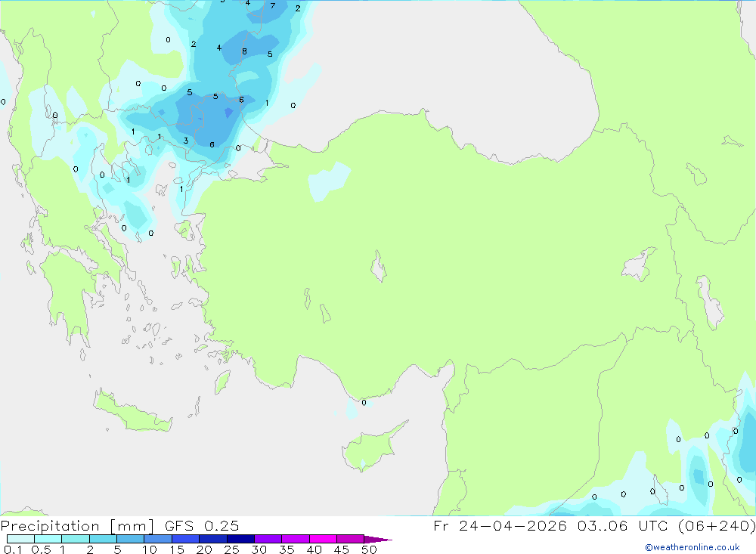
Task: Click the '8' precipitation value on the map
Action: click(x=244, y=51)
